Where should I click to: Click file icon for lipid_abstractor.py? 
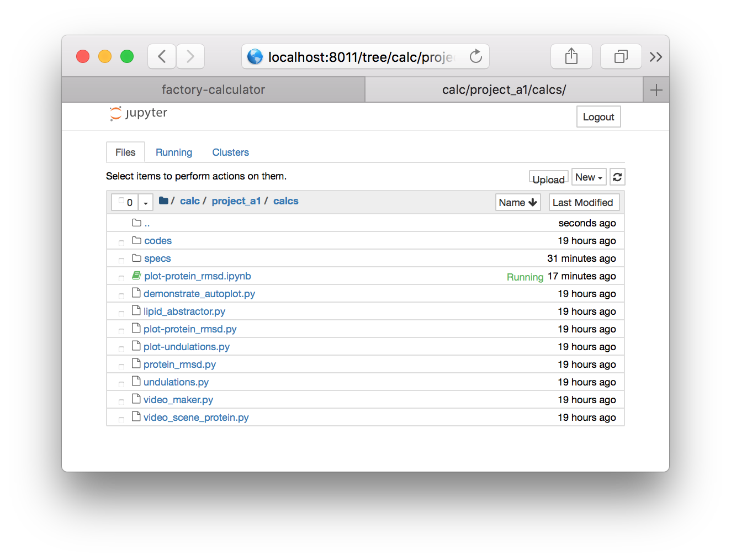[x=136, y=310]
